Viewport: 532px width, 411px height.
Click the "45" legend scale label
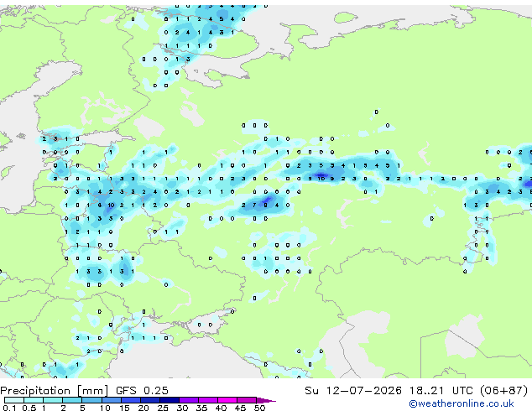pos(240,408)
